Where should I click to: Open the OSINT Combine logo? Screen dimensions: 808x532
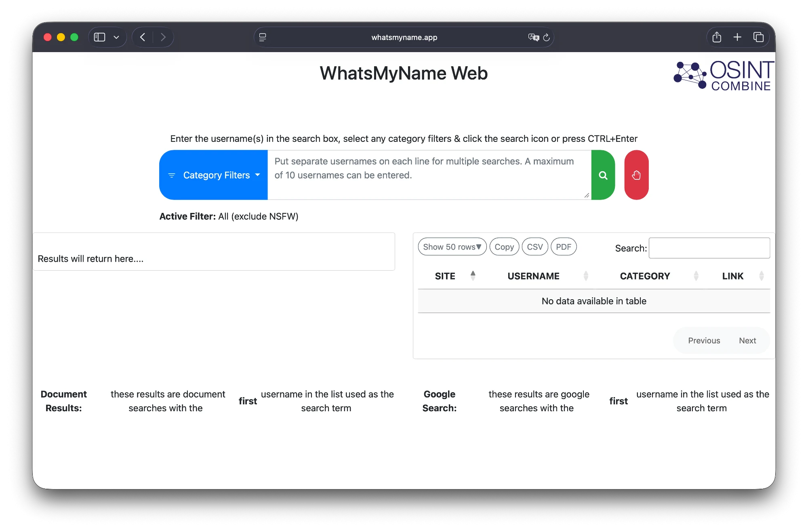click(x=723, y=76)
